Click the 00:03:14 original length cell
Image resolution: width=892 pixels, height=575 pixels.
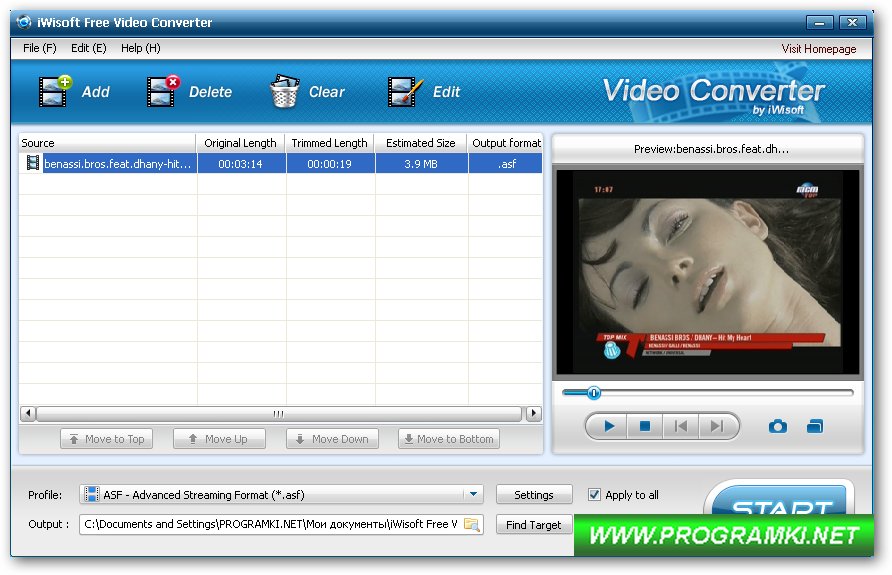(x=241, y=164)
